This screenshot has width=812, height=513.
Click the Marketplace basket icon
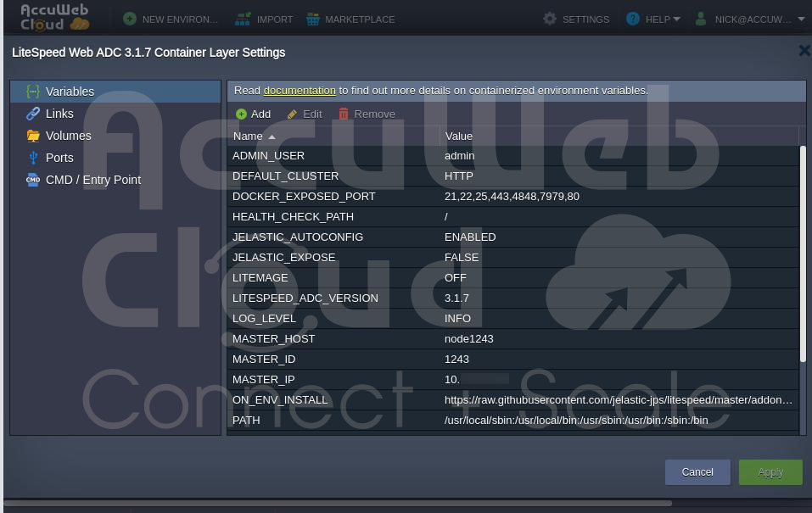(x=313, y=19)
